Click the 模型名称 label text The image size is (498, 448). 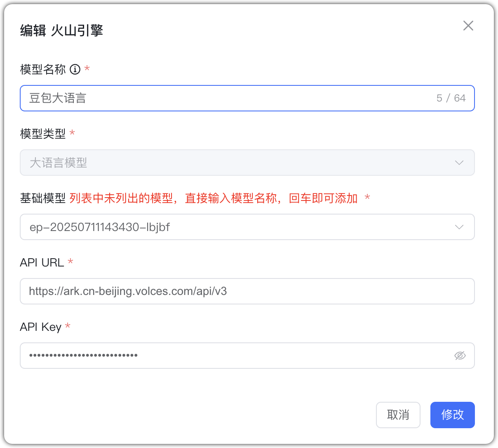(43, 69)
